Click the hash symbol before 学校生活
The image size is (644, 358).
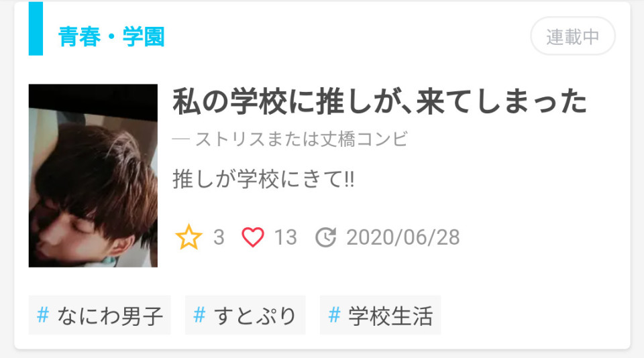pos(334,315)
